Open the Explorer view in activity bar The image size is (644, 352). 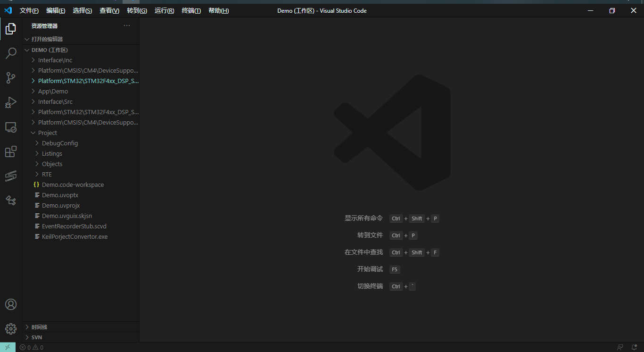(x=10, y=29)
